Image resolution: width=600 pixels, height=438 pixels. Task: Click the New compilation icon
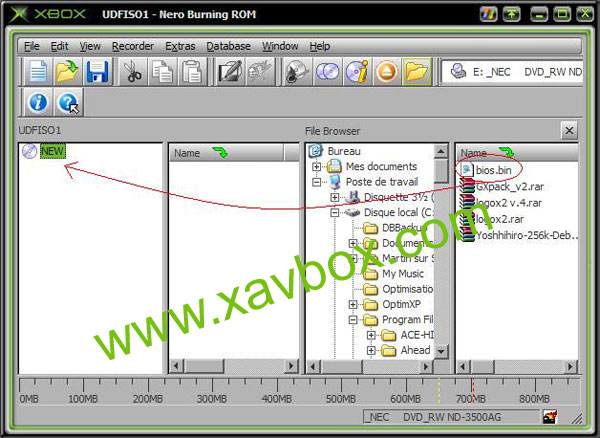click(38, 72)
